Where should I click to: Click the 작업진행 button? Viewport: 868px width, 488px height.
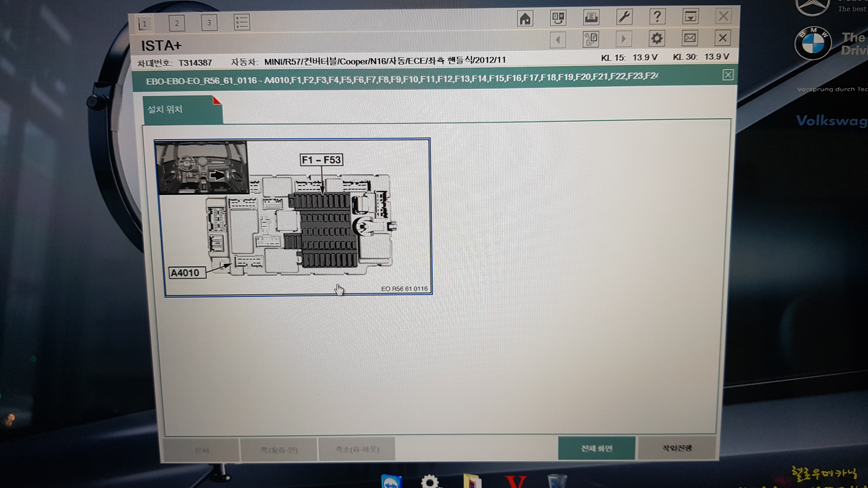click(x=677, y=448)
